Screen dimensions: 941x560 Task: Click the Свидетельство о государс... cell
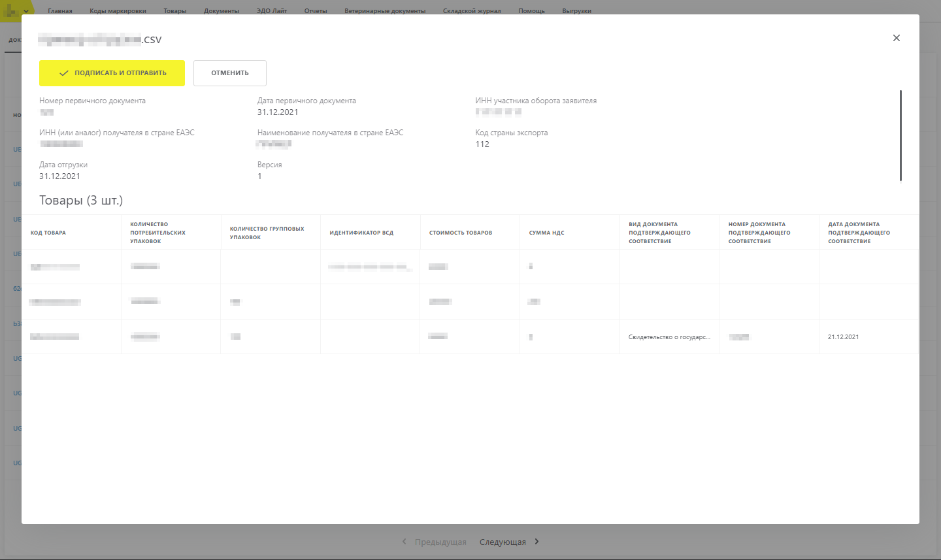(669, 337)
